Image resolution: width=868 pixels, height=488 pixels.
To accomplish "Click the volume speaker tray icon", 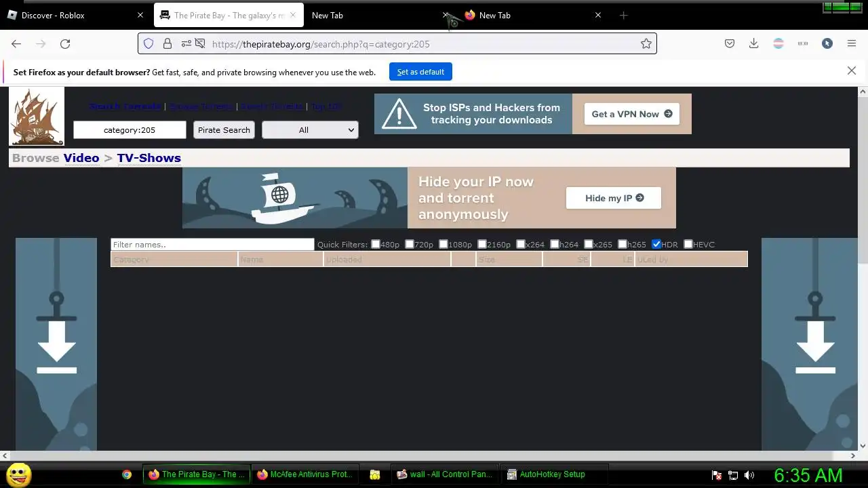I will pyautogui.click(x=749, y=475).
